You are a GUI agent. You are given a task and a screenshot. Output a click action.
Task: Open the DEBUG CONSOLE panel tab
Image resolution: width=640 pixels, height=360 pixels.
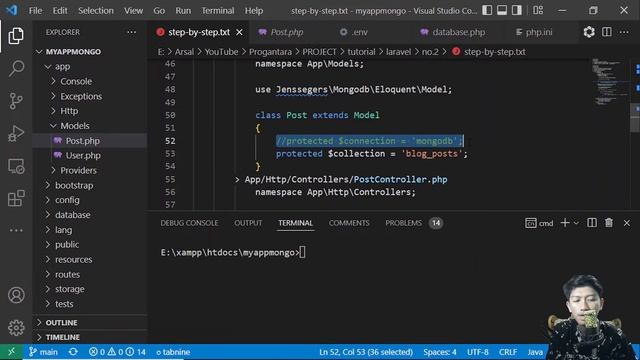(189, 223)
